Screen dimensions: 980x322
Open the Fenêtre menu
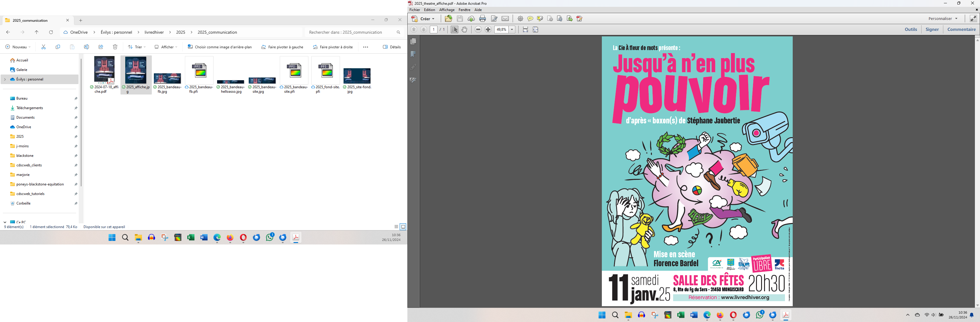coord(465,10)
